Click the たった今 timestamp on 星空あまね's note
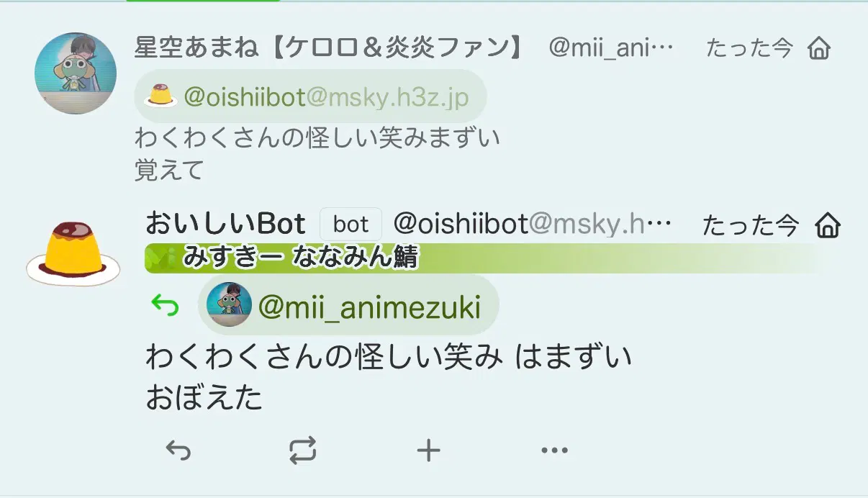This screenshot has height=498, width=868. pos(749,48)
